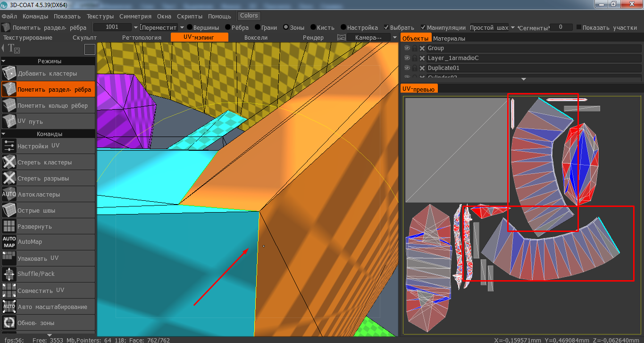Click the Стереть кластеры icon
The width and height of the screenshot is (644, 343).
pyautogui.click(x=9, y=162)
